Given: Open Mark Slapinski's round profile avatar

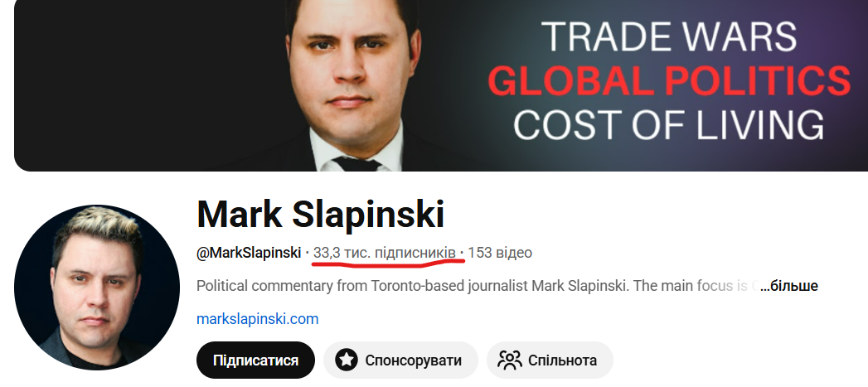Looking at the screenshot, I should (x=98, y=287).
